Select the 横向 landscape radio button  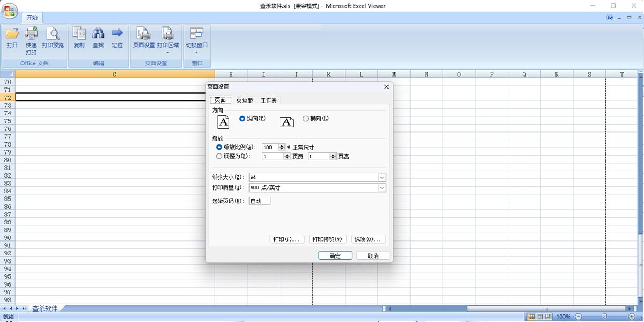tap(306, 119)
